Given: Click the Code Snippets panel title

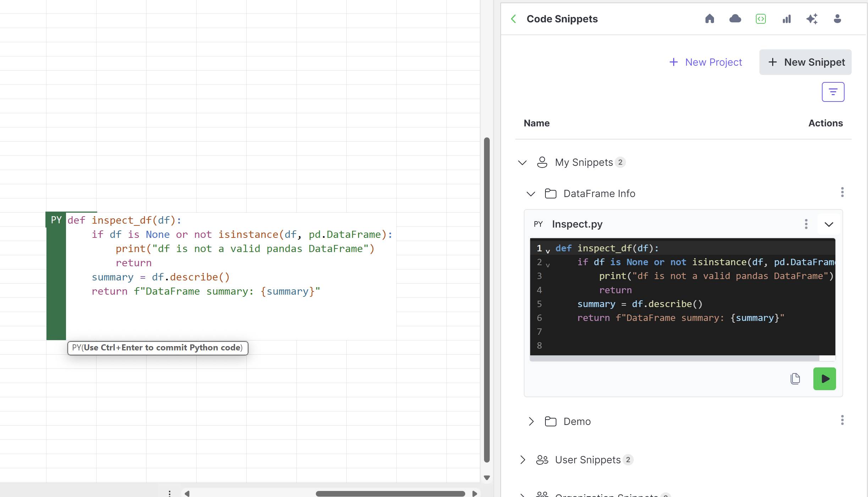Looking at the screenshot, I should coord(562,19).
